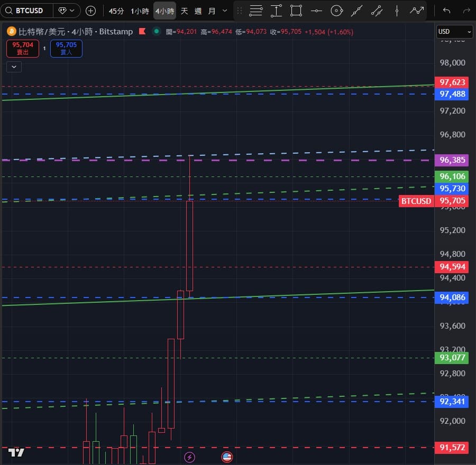
Task: Select the rectangle drawing tool
Action: click(x=296, y=11)
